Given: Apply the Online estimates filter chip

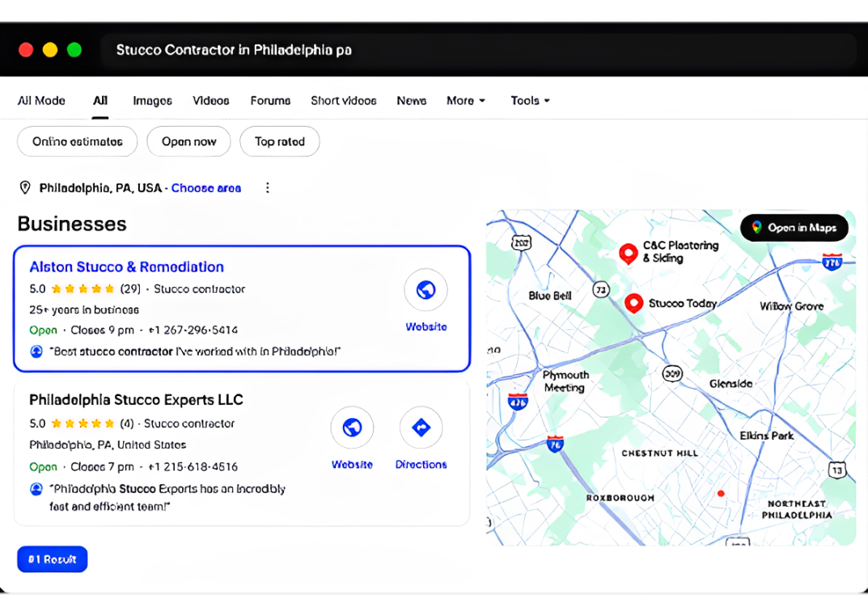Looking at the screenshot, I should pos(77,141).
